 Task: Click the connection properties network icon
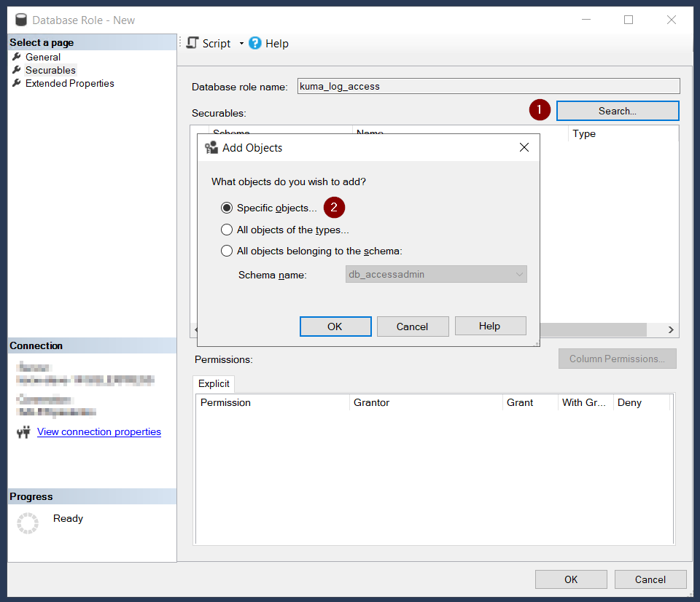23,432
